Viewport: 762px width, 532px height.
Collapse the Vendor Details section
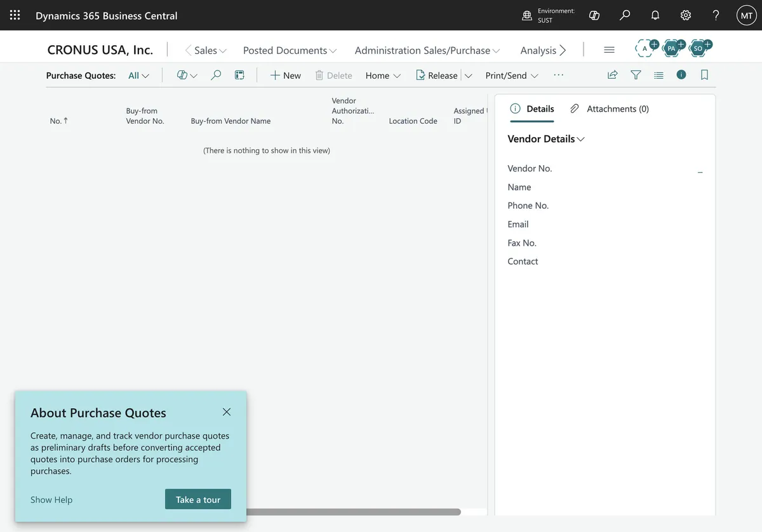point(546,138)
